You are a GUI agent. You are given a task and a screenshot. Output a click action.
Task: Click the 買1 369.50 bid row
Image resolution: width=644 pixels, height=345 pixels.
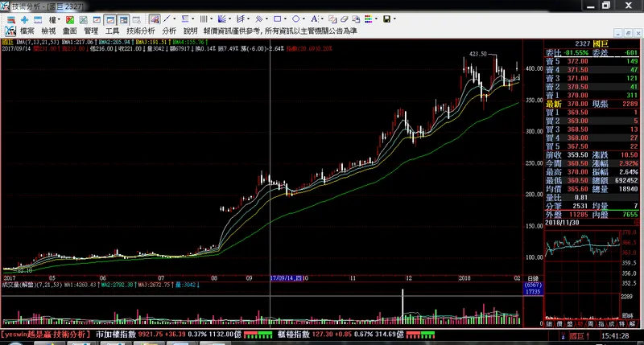[x=592, y=113]
